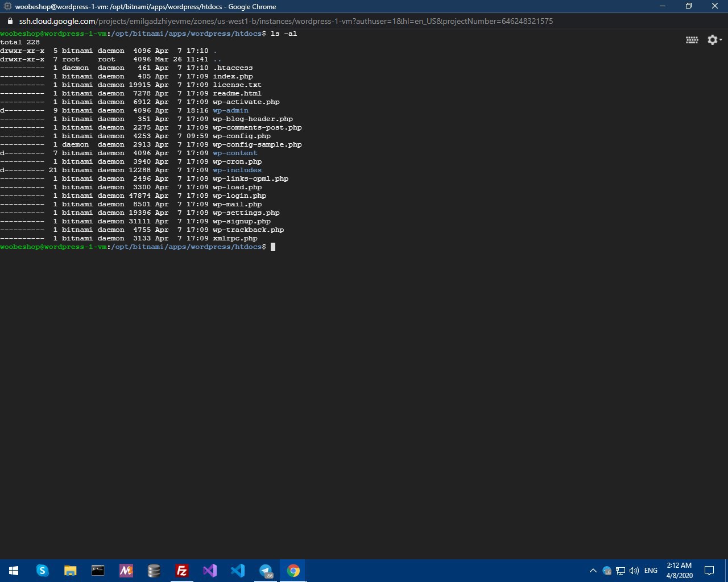This screenshot has height=582, width=728.
Task: Click the 'total 228' output line
Action: coord(20,42)
